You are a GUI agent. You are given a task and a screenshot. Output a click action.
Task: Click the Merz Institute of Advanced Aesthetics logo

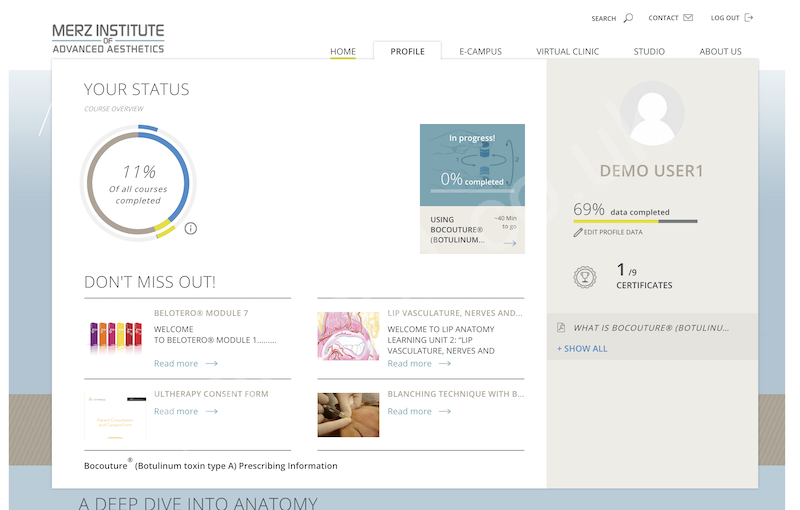click(108, 38)
